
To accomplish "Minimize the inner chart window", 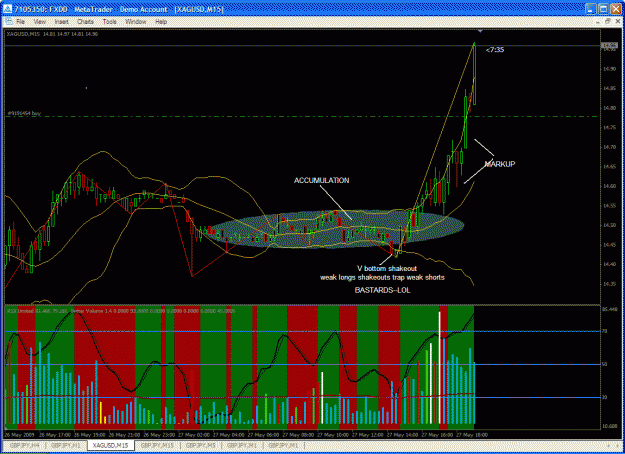I will (x=598, y=21).
